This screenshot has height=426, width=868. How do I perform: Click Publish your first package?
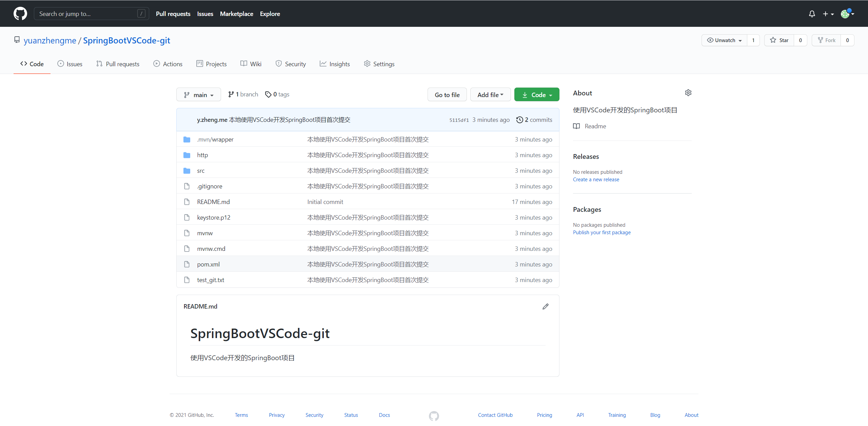[602, 233]
